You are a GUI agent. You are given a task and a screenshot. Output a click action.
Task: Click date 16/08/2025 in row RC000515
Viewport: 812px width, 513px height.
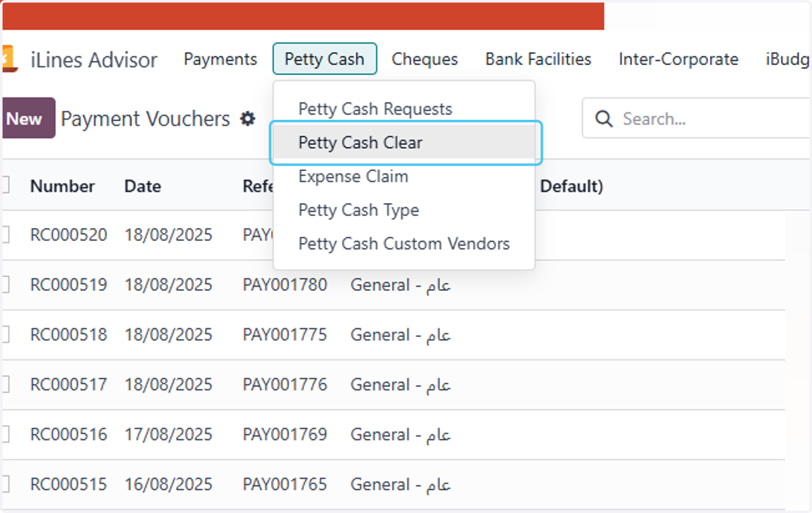tap(168, 485)
